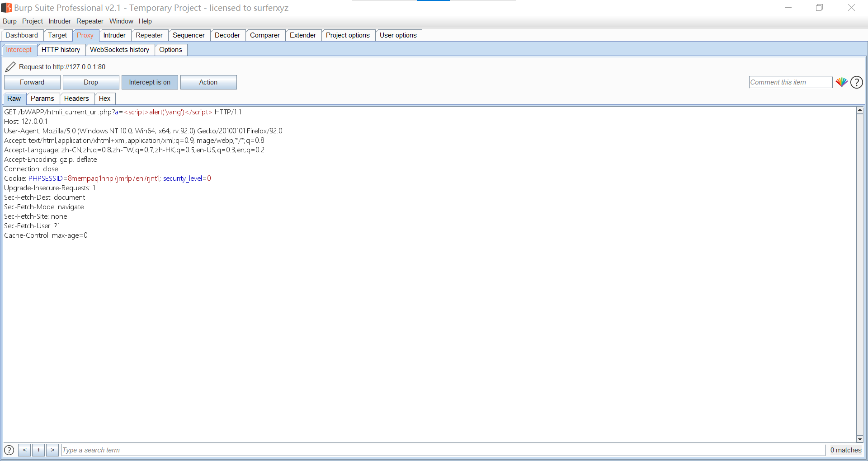
Task: Click the pencil edit icon beside Request
Action: pyautogui.click(x=10, y=67)
